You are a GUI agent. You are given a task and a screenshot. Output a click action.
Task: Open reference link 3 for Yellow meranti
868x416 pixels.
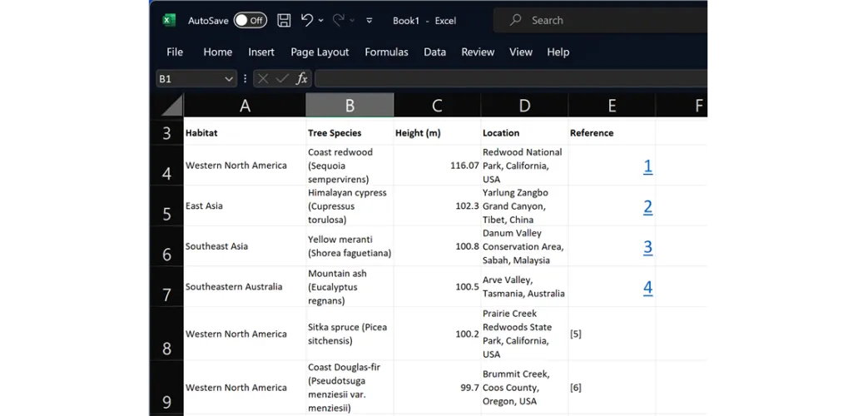click(x=647, y=247)
